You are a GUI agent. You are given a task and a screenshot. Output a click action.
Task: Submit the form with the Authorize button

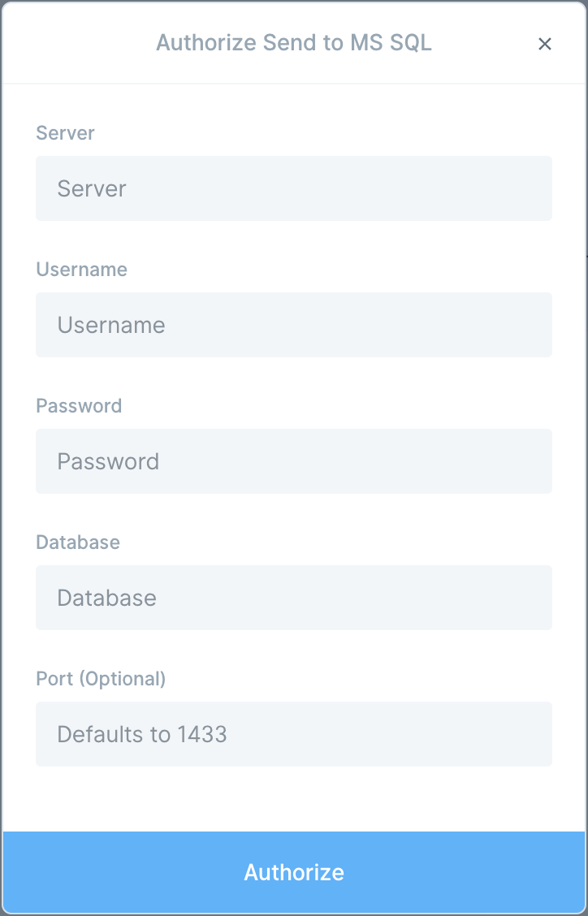point(294,872)
